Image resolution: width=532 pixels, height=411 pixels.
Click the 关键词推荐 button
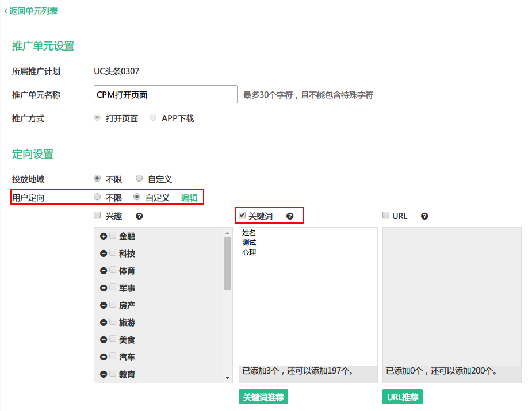(x=263, y=397)
